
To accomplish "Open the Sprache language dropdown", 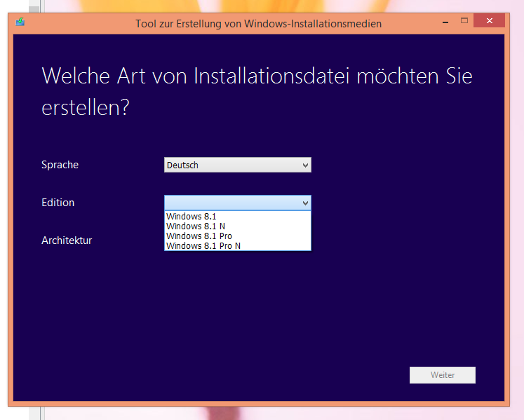I will point(238,165).
